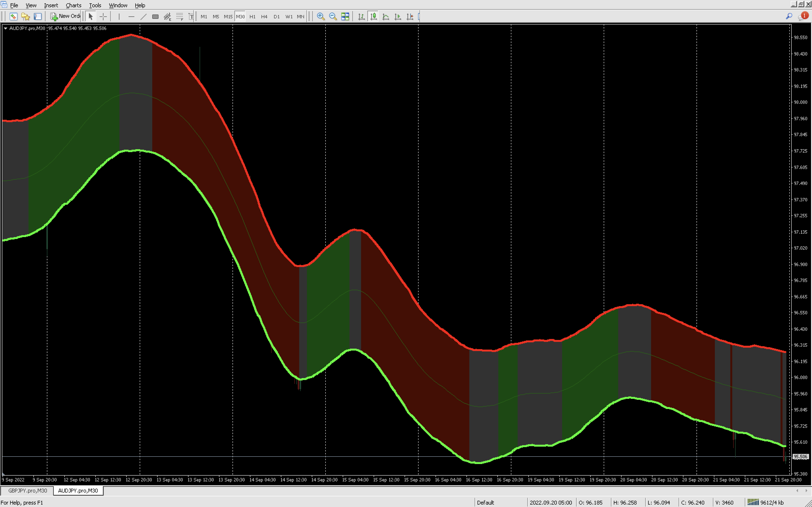Open the Market Watch panel icon

pyautogui.click(x=14, y=16)
